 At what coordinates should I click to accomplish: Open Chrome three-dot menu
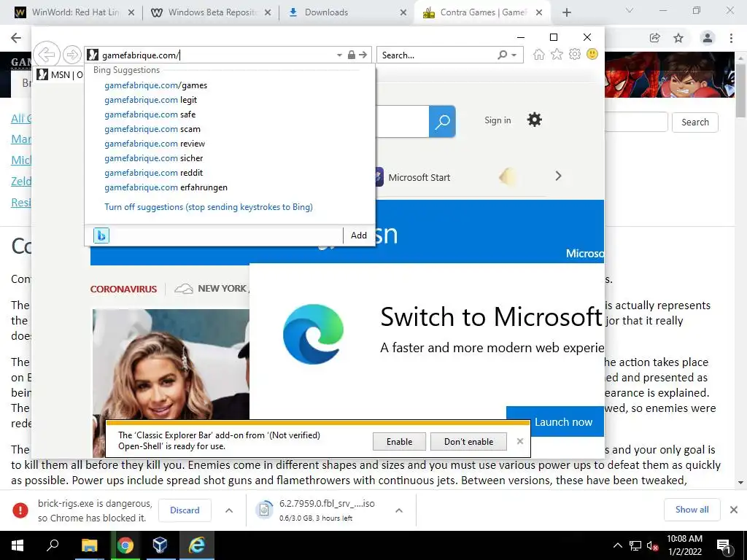point(731,38)
